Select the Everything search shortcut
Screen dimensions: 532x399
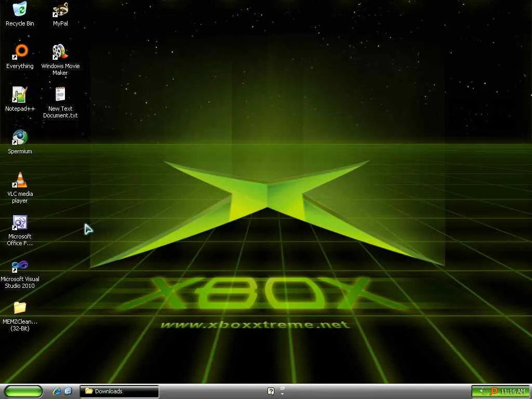(x=20, y=56)
